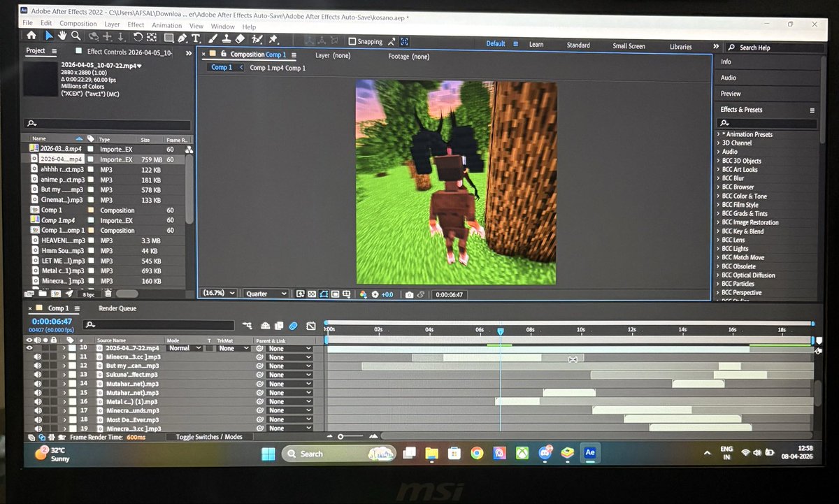This screenshot has width=839, height=504.
Task: Open the magnification dropdown (16.7%)
Action: (x=218, y=294)
